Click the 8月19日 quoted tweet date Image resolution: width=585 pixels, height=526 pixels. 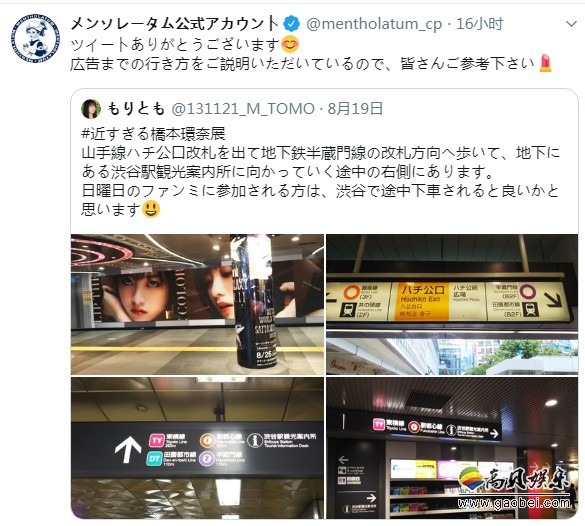coord(355,109)
